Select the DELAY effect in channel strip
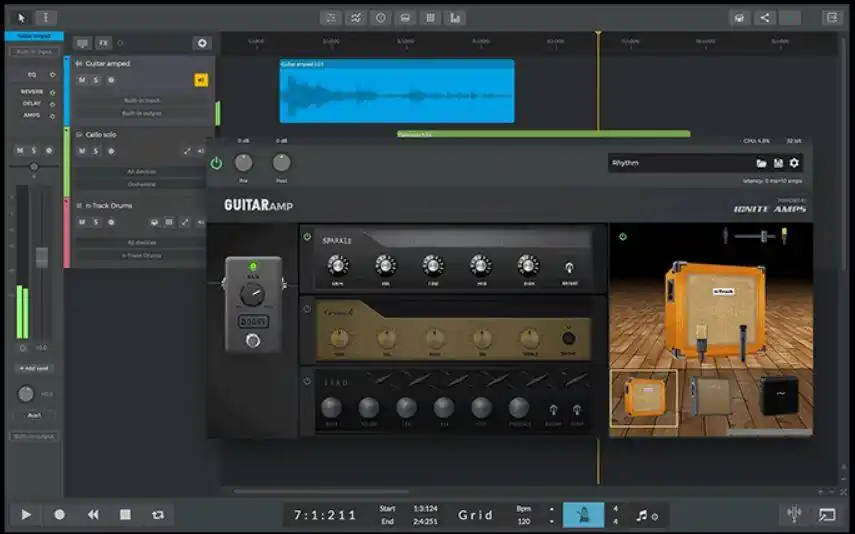The height and width of the screenshot is (534, 855). point(32,104)
